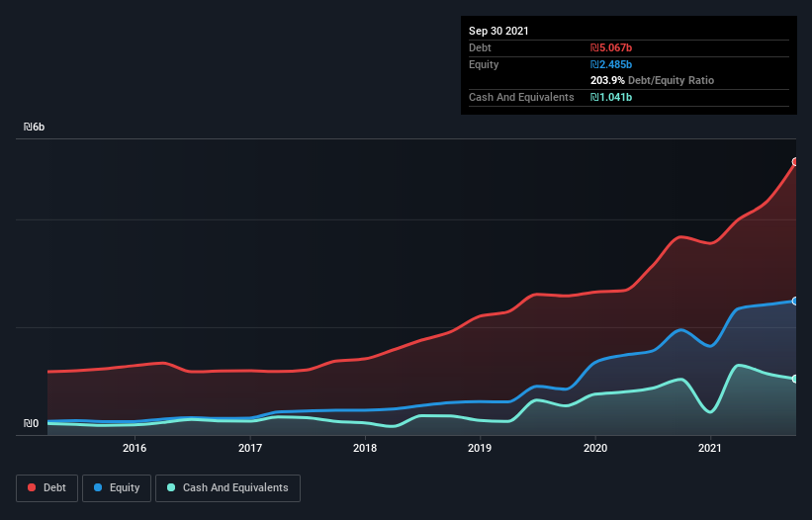Click the Cash And Equivalents tooltip label
The height and width of the screenshot is (520, 812).
pos(521,97)
